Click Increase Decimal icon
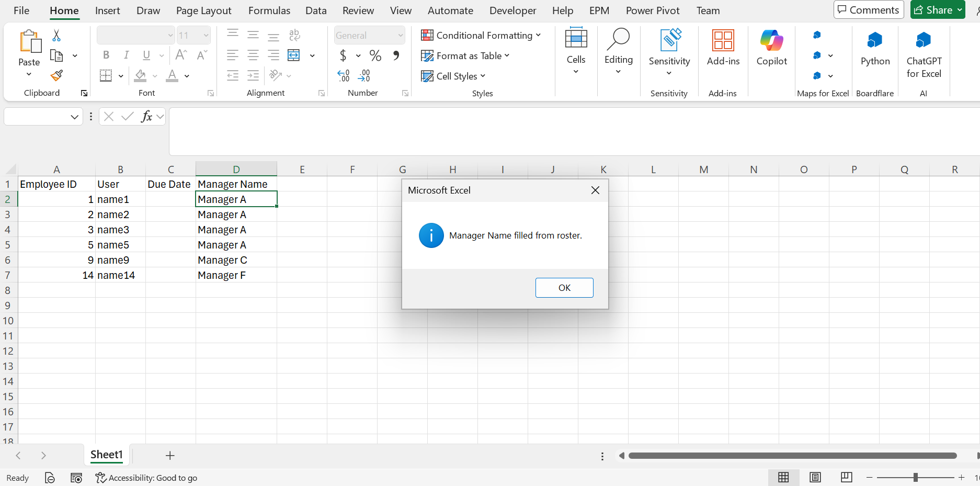Screen dimensions: 980x486 click(344, 76)
